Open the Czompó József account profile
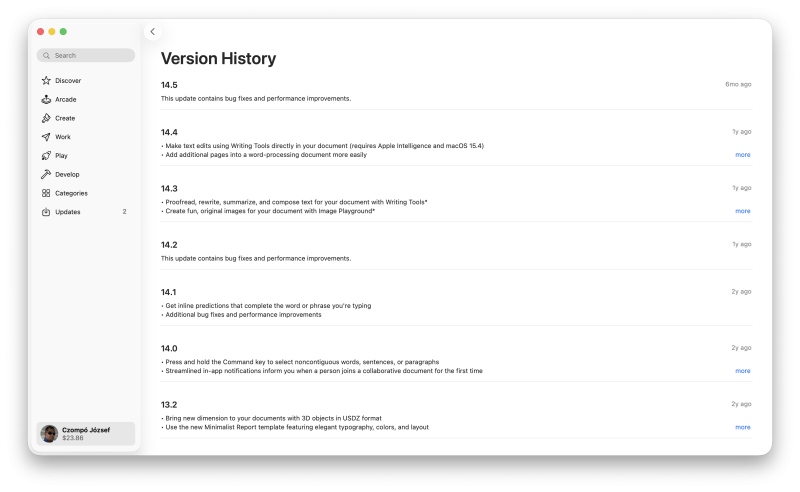The image size is (800, 492). tap(86, 434)
